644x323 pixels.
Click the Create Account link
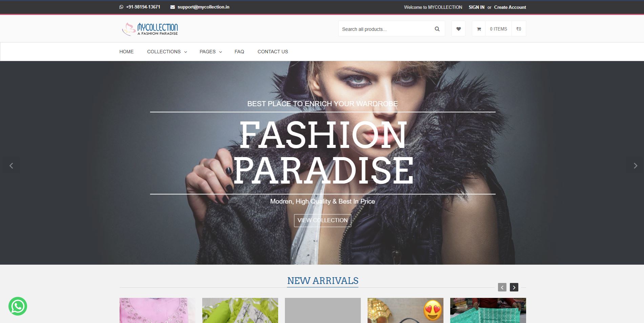[x=510, y=7]
